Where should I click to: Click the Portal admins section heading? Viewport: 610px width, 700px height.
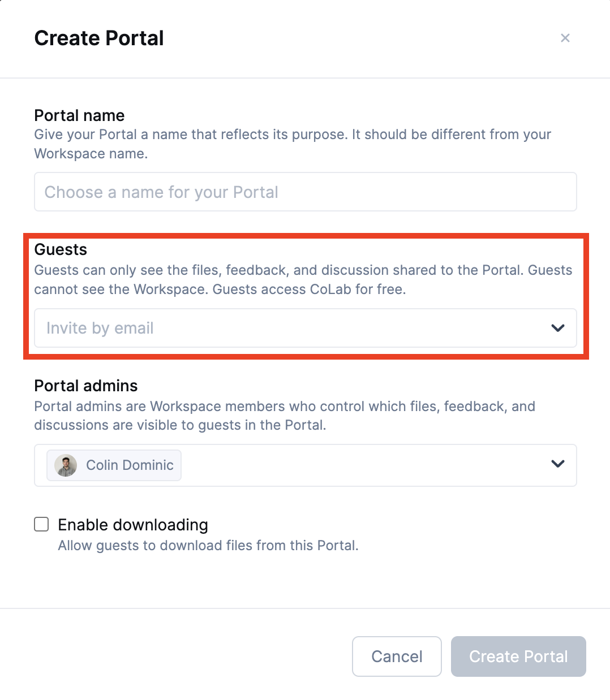tap(86, 386)
